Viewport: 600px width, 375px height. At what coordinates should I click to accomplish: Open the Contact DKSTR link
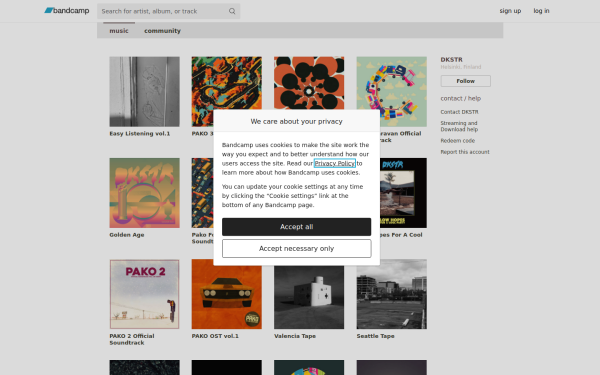pyautogui.click(x=459, y=112)
